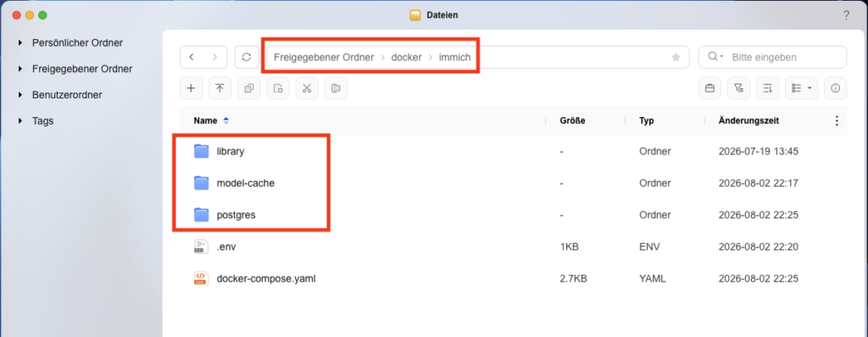Select 'Benutzerordner' in sidebar
The height and width of the screenshot is (337, 868).
pos(67,95)
